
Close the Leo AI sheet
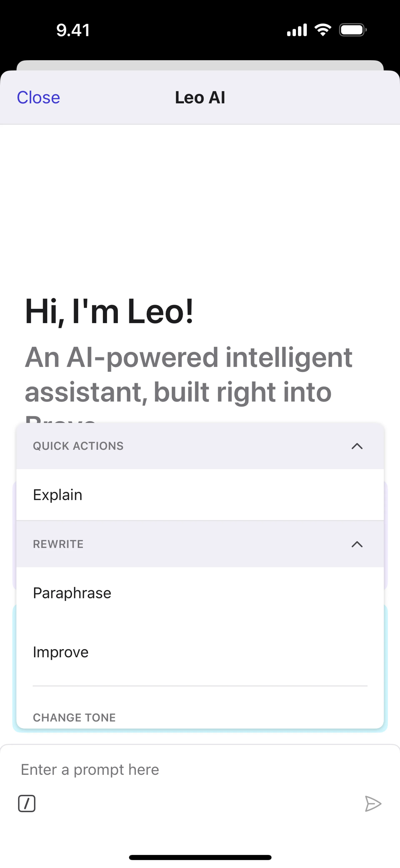pos(38,97)
